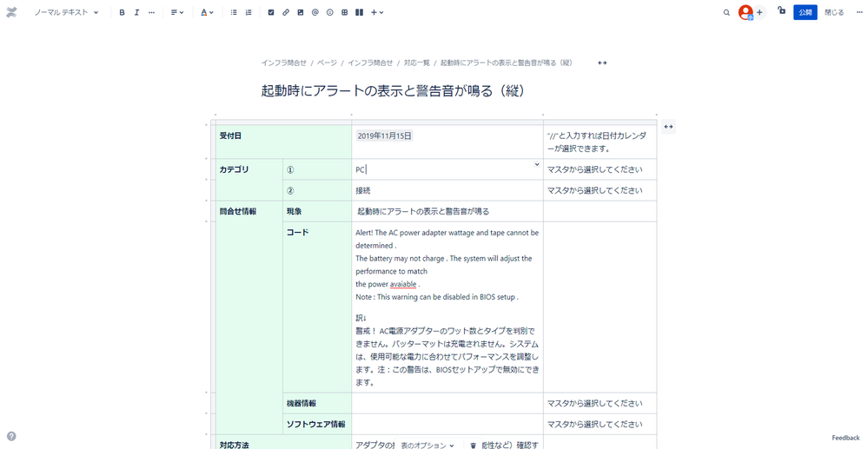Open more text formatting options
This screenshot has height=449, width=868.
tap(152, 12)
